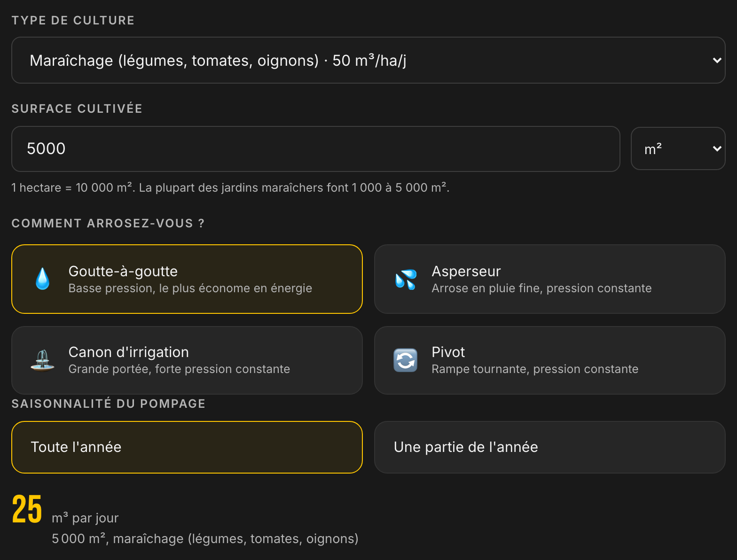Focus the Surface cultivée field with 5000
737x560 pixels.
(316, 149)
